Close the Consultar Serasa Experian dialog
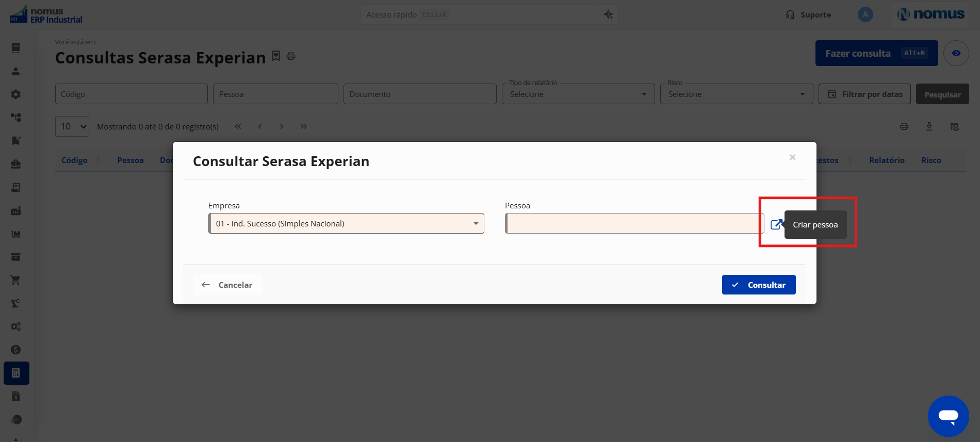This screenshot has width=980, height=442. (x=792, y=157)
